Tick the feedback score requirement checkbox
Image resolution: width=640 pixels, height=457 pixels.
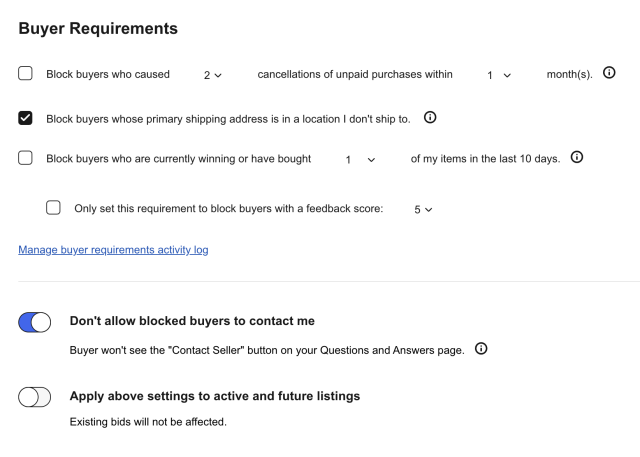pos(54,208)
